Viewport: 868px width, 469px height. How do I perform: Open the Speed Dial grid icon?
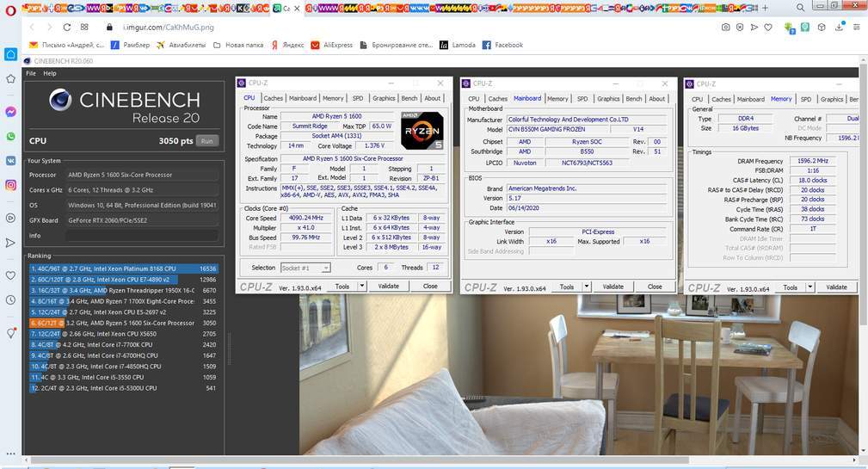click(x=84, y=28)
